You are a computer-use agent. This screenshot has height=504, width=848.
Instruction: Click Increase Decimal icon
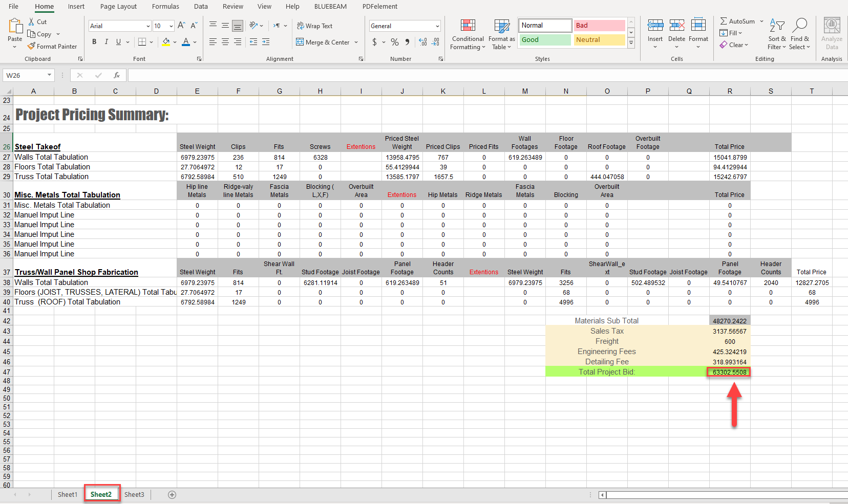point(423,42)
